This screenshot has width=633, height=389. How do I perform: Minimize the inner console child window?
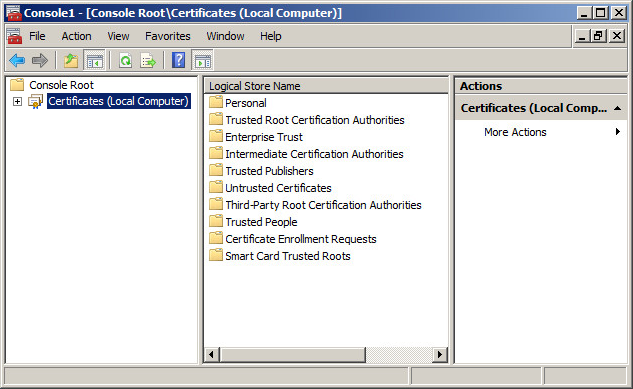pyautogui.click(x=581, y=36)
